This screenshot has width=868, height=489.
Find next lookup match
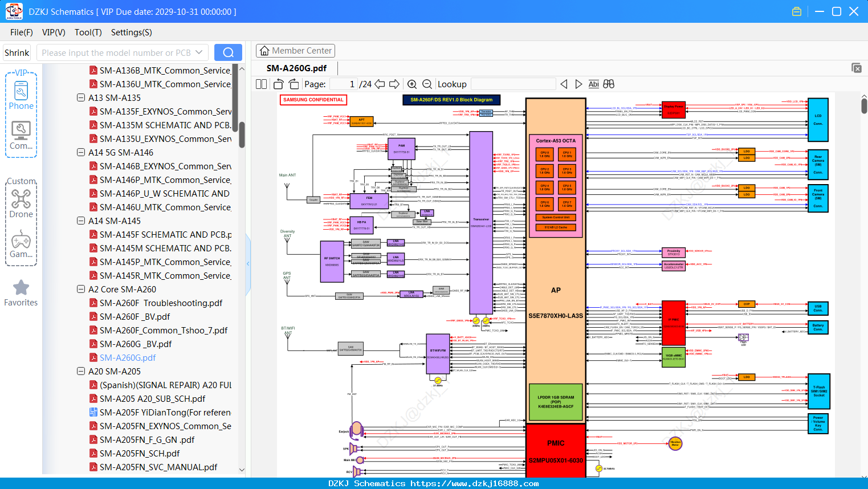578,84
